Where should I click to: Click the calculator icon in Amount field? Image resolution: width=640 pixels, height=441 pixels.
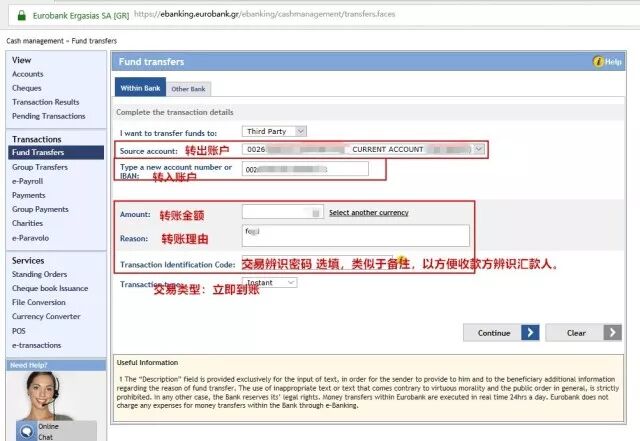coord(316,213)
